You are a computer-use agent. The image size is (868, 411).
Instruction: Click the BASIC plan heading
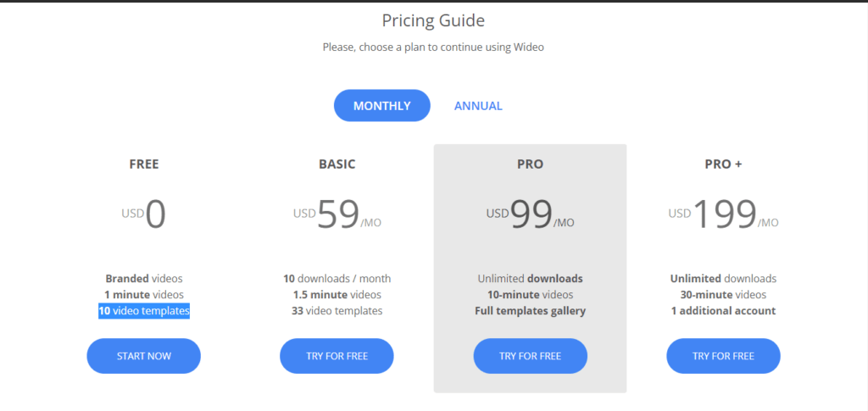(x=337, y=164)
